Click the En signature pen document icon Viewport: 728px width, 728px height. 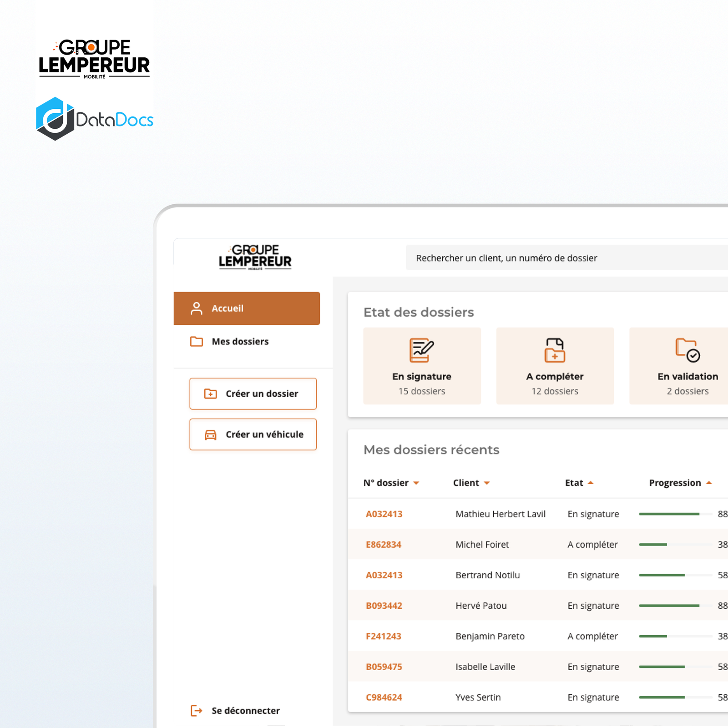coord(422,350)
